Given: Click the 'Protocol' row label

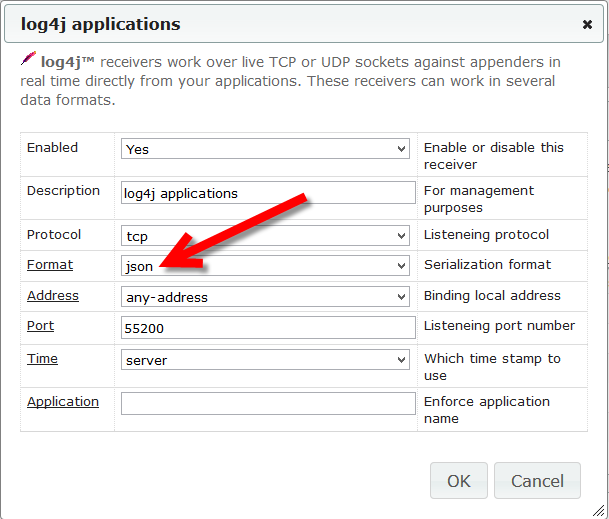Looking at the screenshot, I should pos(54,235).
